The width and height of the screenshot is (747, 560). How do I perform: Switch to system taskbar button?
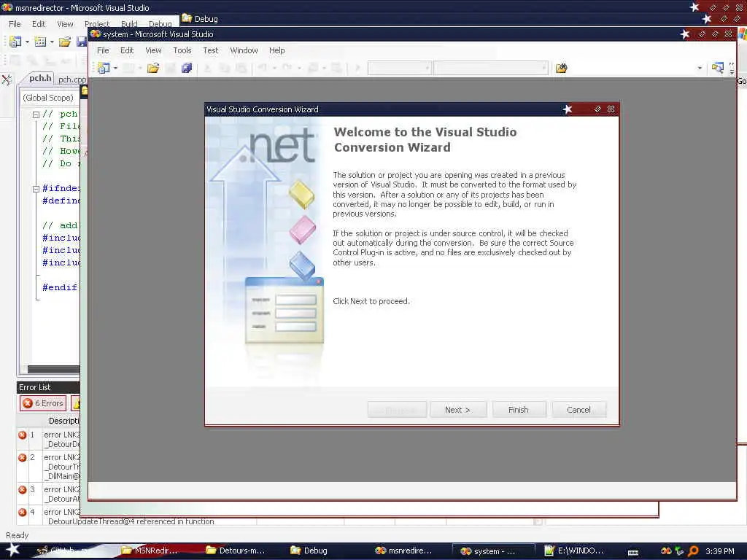[x=493, y=551]
